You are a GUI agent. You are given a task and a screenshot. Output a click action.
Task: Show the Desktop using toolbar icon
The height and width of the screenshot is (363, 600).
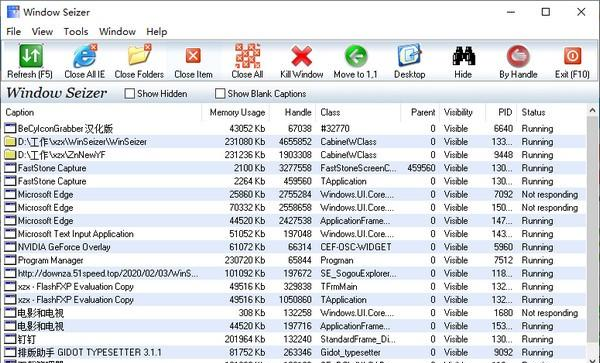pyautogui.click(x=409, y=56)
